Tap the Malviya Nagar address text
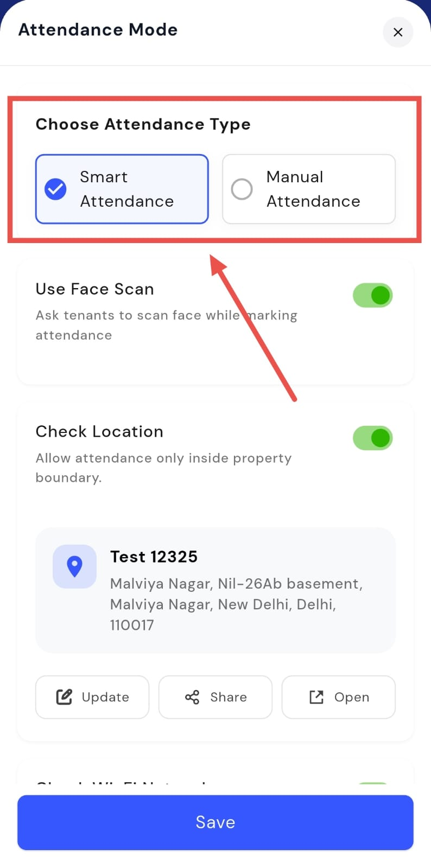This screenshot has width=431, height=868. coord(236,604)
